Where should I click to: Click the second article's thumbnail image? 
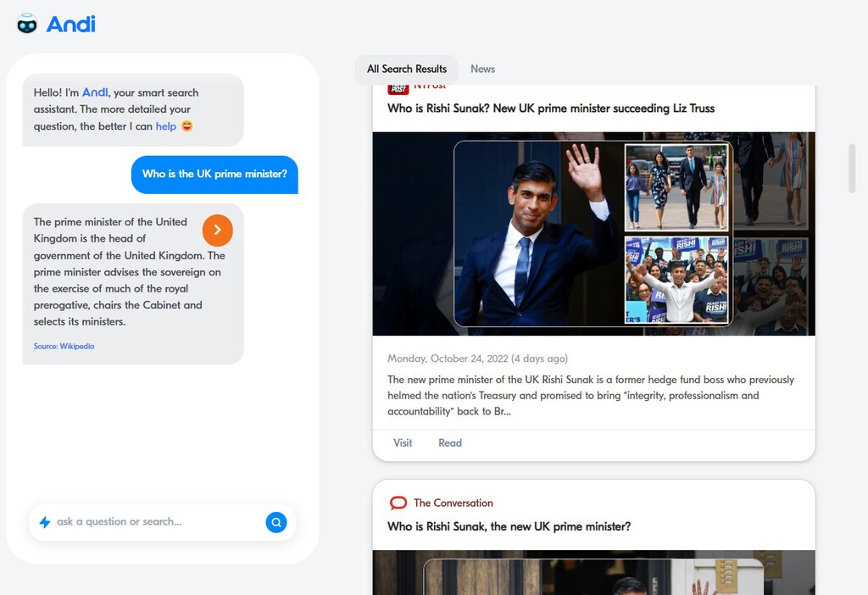593,574
